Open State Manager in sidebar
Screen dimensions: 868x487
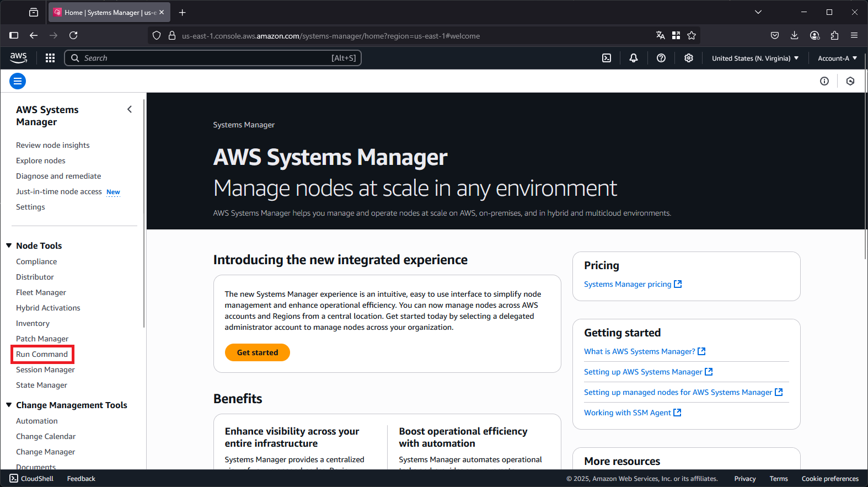tap(41, 385)
